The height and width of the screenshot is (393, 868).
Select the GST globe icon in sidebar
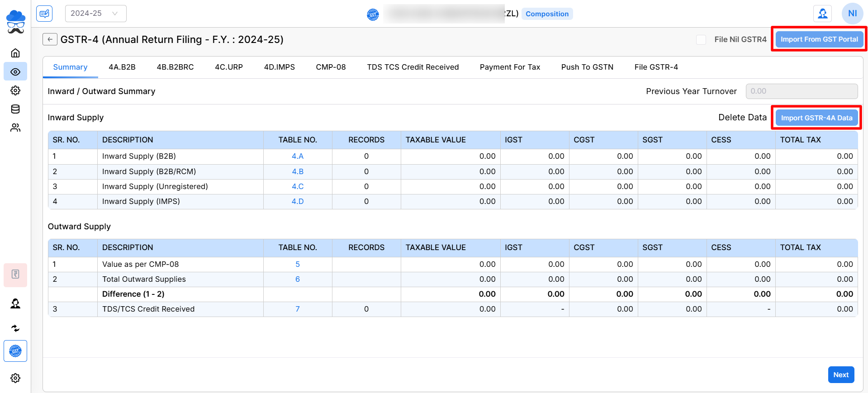tap(15, 351)
